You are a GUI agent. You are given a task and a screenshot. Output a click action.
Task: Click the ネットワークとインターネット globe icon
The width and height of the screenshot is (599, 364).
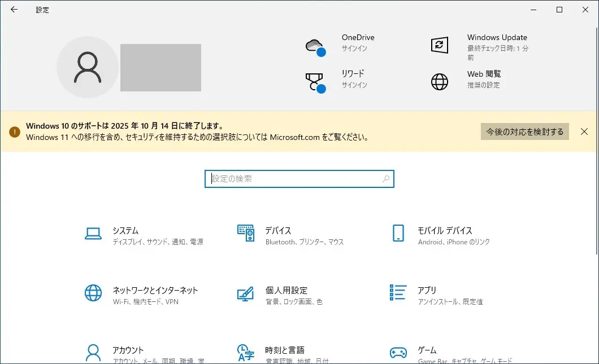(93, 293)
